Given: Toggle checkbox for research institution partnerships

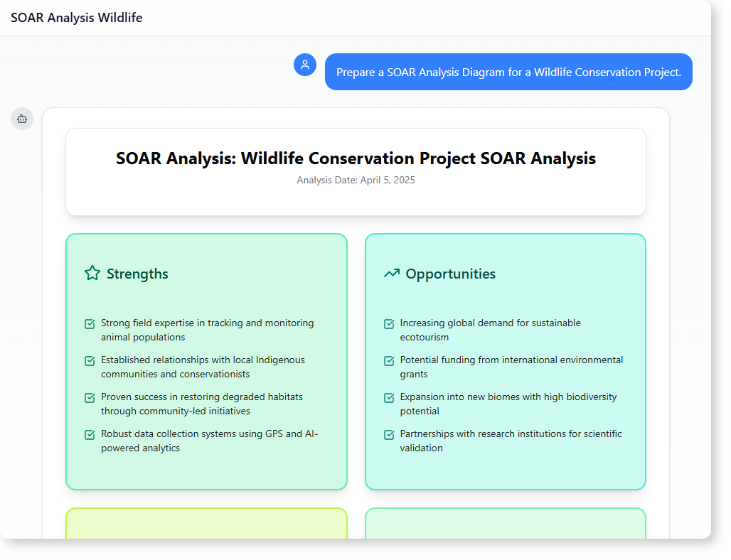Looking at the screenshot, I should [389, 435].
